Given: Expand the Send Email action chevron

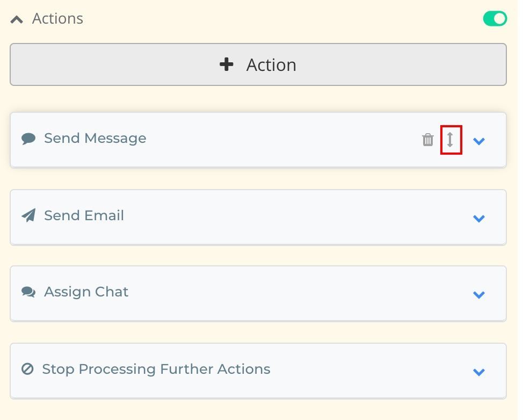Looking at the screenshot, I should tap(479, 218).
